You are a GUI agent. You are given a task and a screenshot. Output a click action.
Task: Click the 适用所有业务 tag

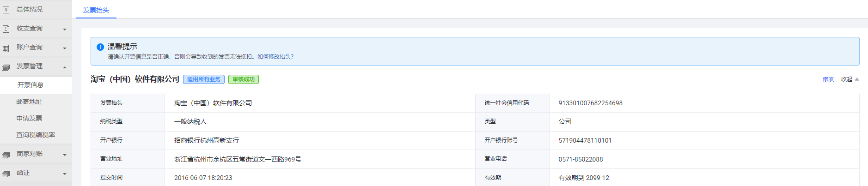(204, 79)
